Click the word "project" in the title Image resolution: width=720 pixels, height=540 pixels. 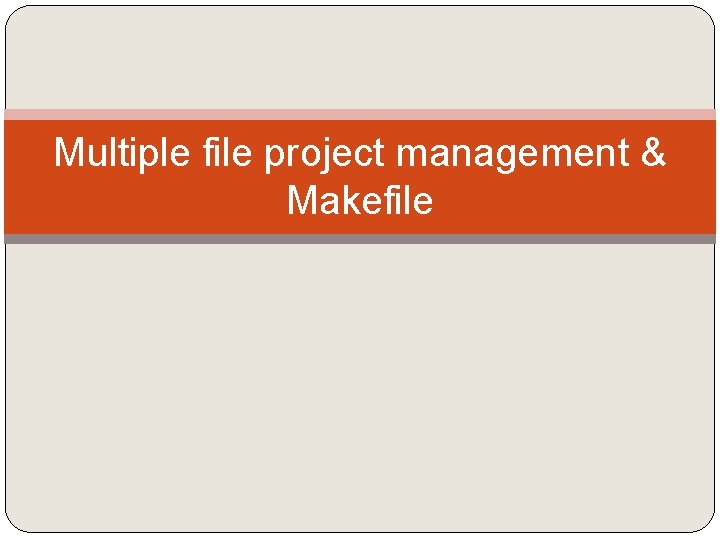[x=324, y=155]
